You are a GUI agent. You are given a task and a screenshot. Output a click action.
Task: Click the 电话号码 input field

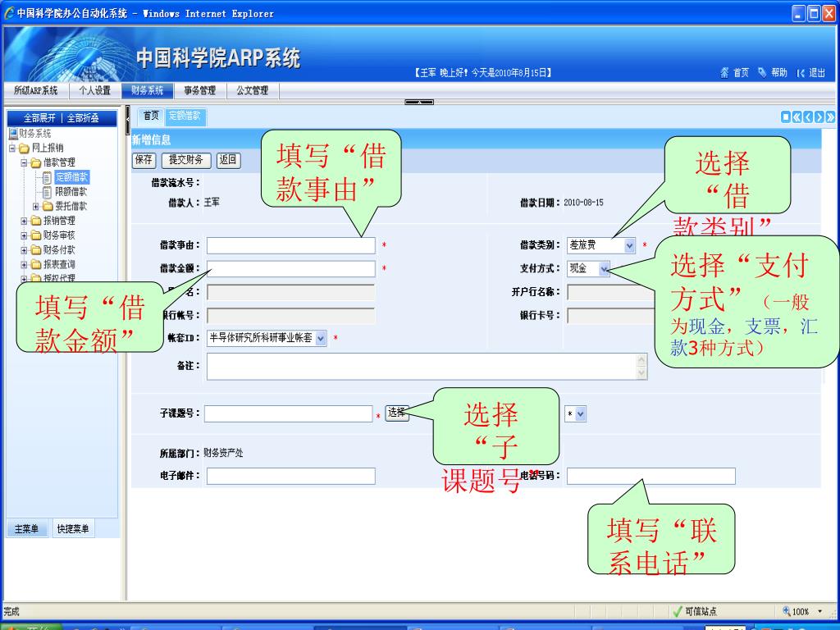651,476
